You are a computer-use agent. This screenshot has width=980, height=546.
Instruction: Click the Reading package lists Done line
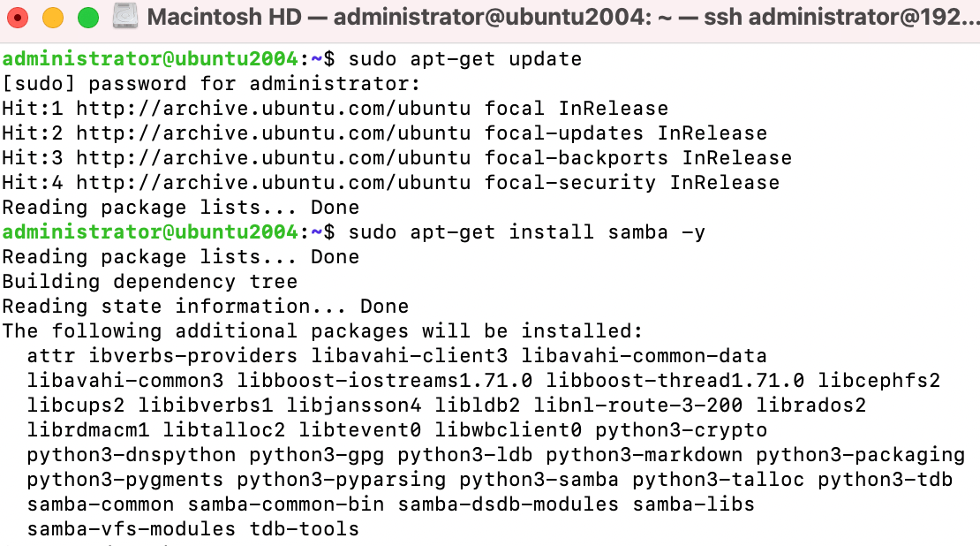(179, 207)
